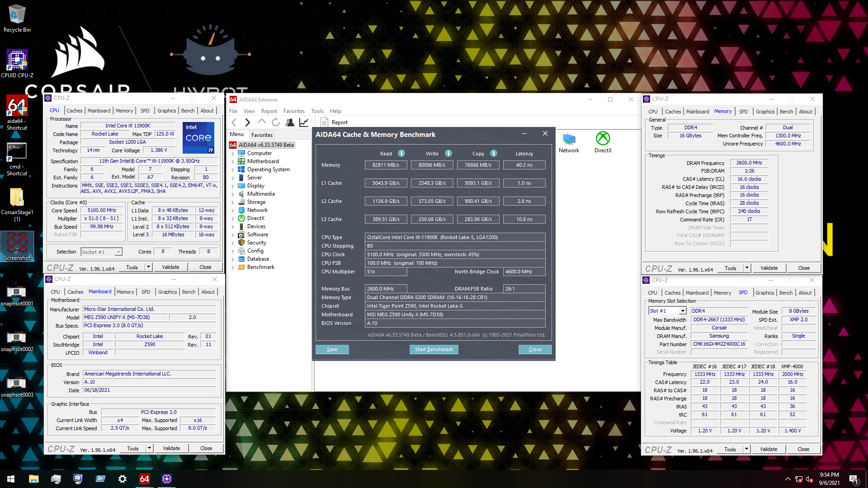Show hidden tray icons chevron

point(788,479)
